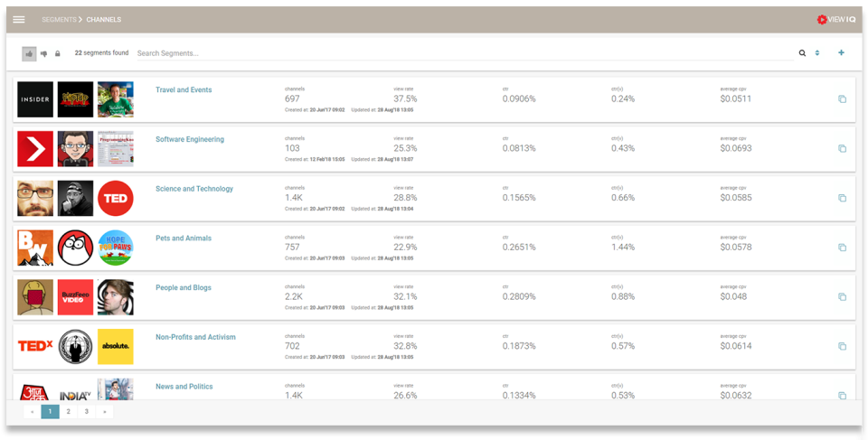
Task: Go to page 2 of segments
Action: (x=69, y=412)
